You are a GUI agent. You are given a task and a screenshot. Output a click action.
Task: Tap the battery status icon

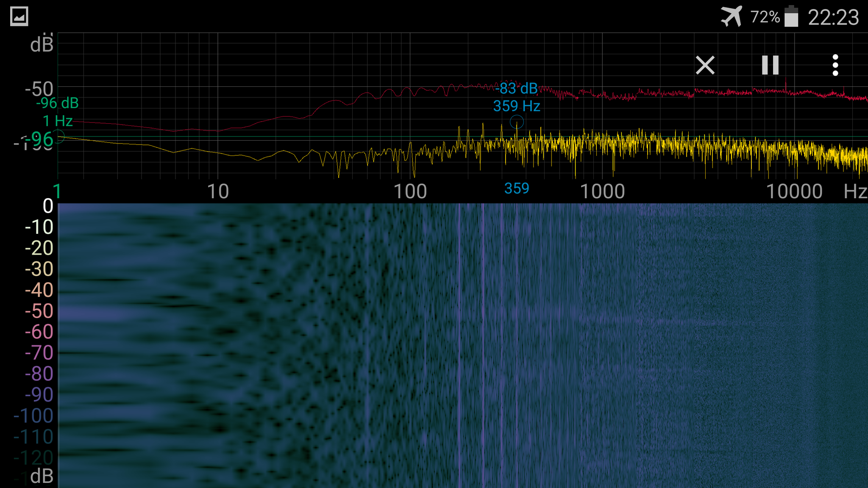click(791, 17)
